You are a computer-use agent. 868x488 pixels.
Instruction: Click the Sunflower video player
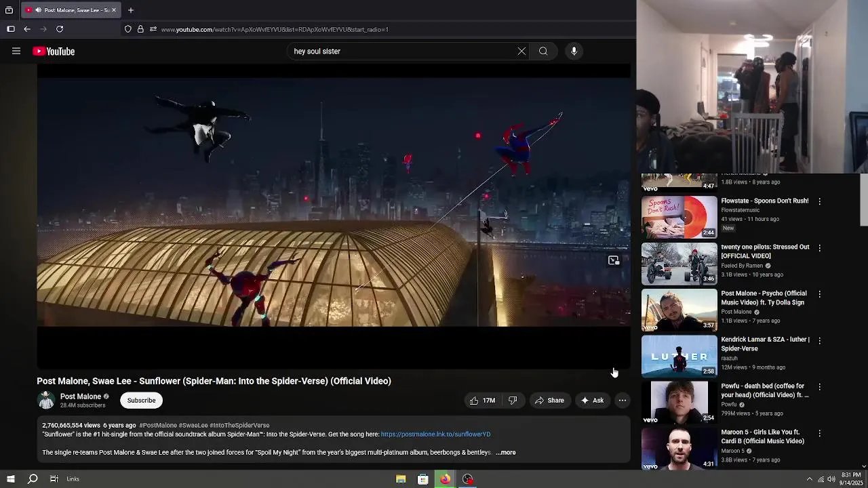(334, 217)
